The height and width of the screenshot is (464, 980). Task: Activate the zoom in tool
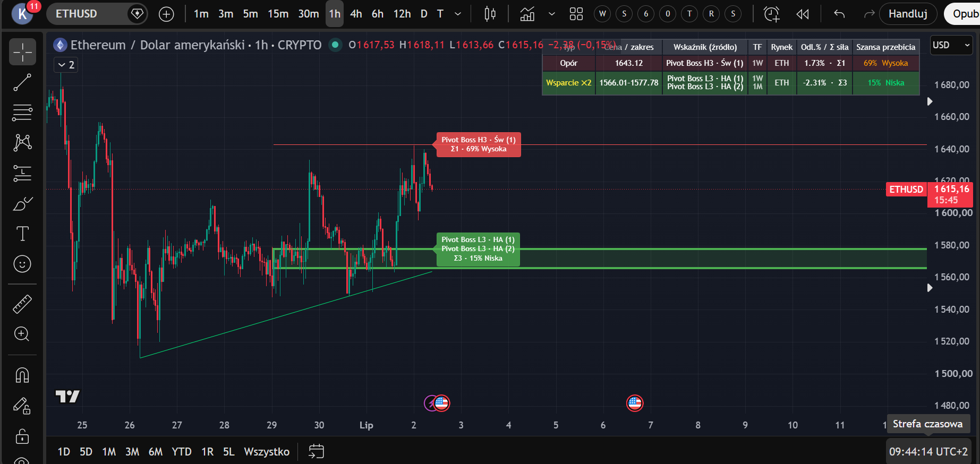22,334
